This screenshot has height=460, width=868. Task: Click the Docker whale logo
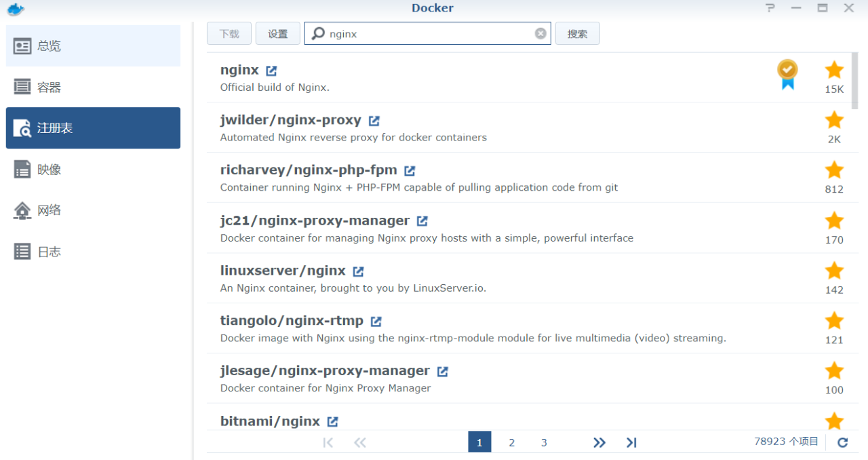pyautogui.click(x=15, y=9)
